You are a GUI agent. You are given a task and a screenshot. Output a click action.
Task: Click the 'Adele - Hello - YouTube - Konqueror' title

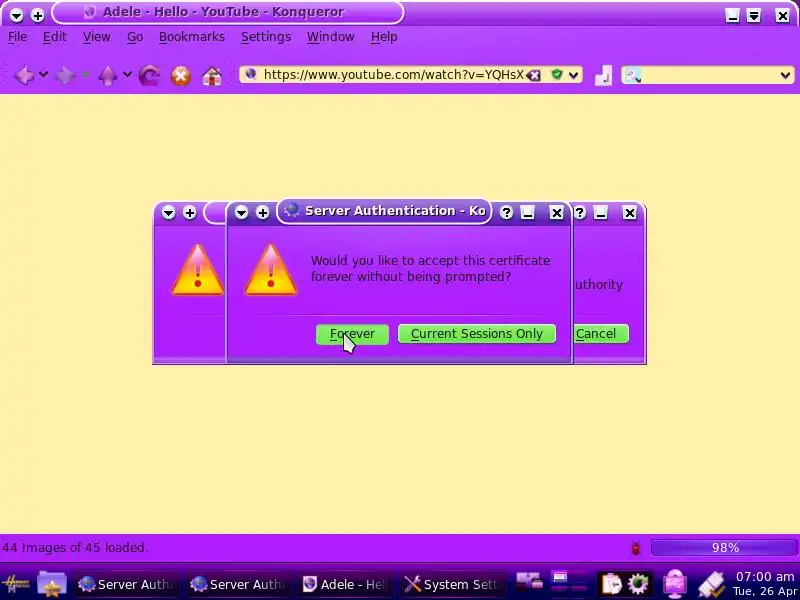[x=223, y=12]
